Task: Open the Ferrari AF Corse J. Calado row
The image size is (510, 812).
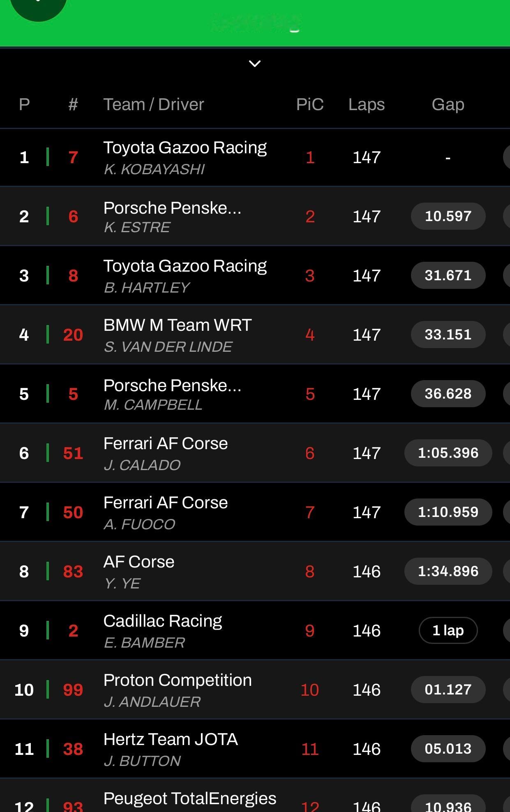Action: (165, 453)
